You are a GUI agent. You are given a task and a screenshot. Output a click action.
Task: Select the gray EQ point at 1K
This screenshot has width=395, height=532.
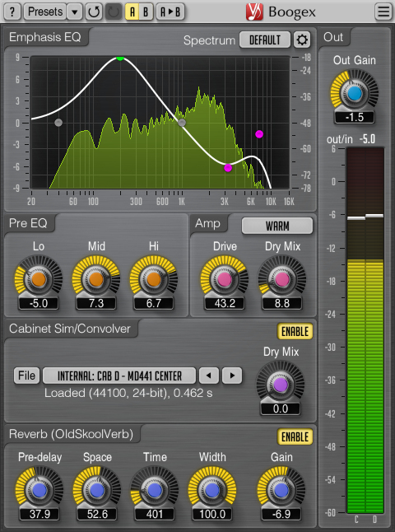point(182,123)
